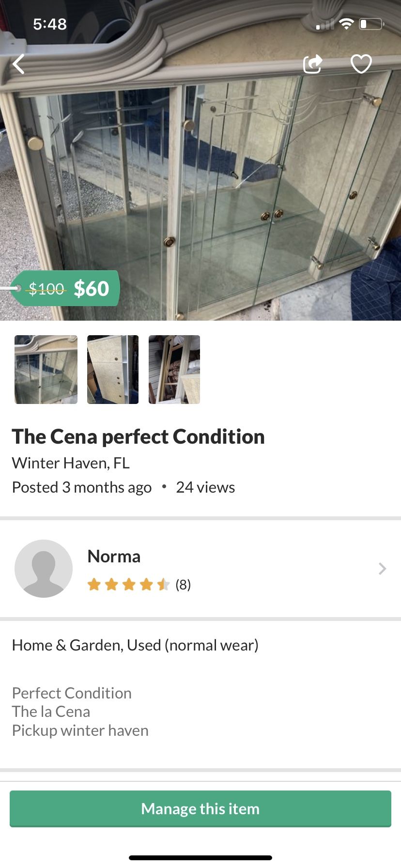This screenshot has height=868, width=401.
Task: Select the second thumbnail photo
Action: coord(113,370)
